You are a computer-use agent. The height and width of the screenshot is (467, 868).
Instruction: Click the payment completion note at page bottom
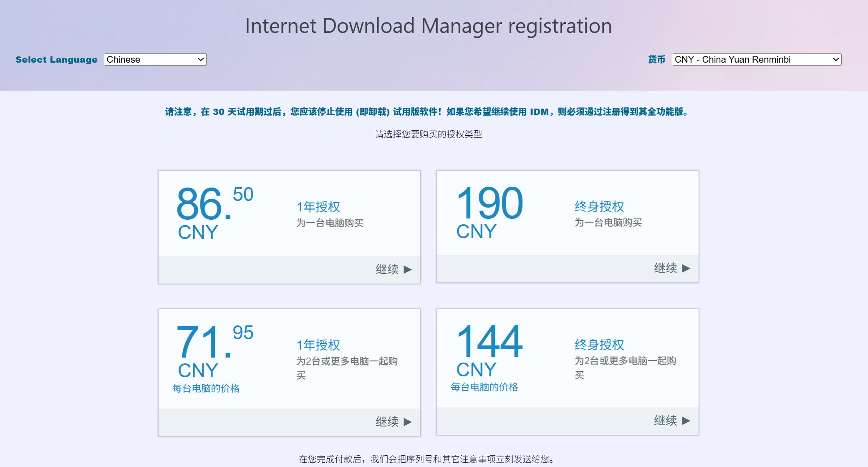[x=426, y=459]
